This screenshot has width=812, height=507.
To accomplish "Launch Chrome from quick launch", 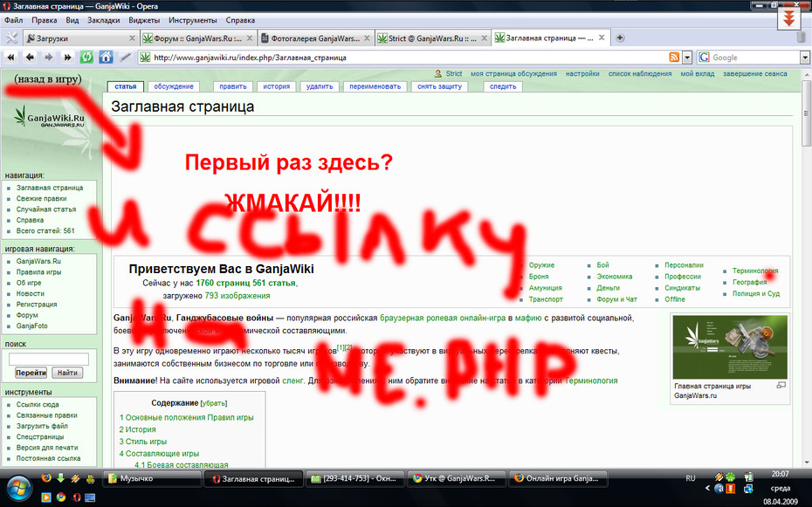I will 61,497.
